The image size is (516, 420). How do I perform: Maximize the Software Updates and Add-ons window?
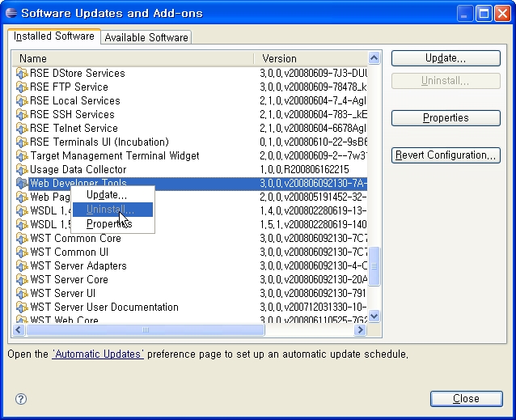484,14
